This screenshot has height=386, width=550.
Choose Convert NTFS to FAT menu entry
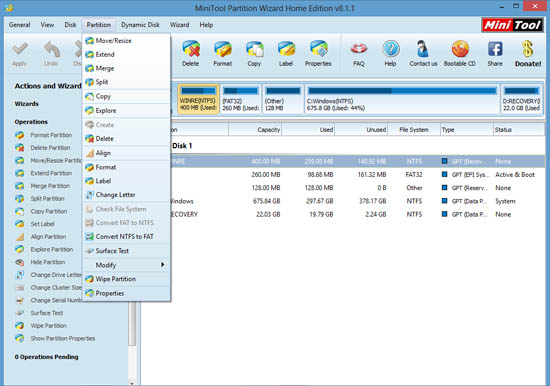tap(126, 237)
